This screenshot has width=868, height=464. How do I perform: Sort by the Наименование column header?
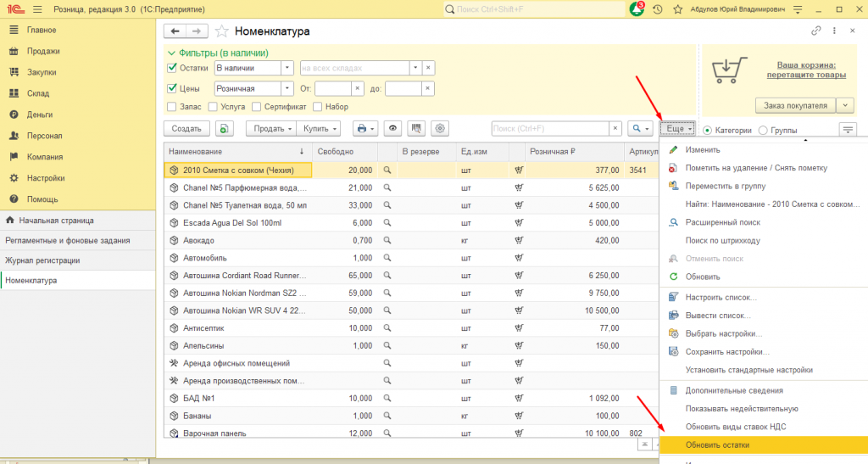tap(236, 151)
